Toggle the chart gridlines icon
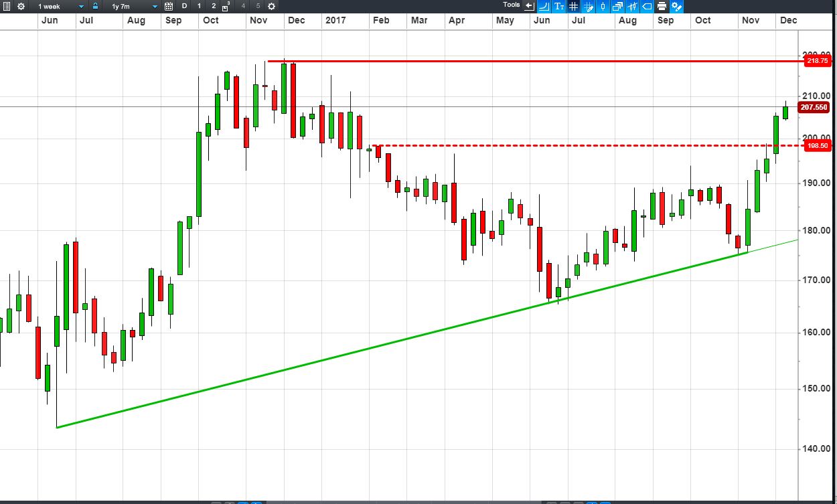This screenshot has height=504, width=837. 573,6
